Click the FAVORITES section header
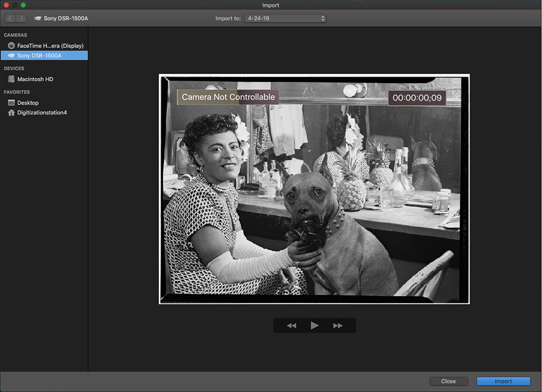Image resolution: width=542 pixels, height=392 pixels. point(17,92)
